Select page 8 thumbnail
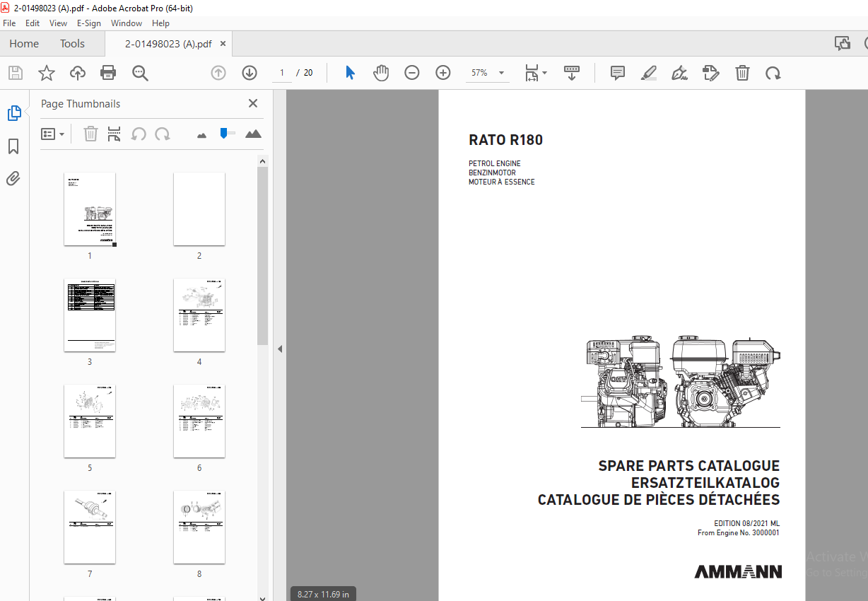This screenshot has width=868, height=601. [199, 527]
